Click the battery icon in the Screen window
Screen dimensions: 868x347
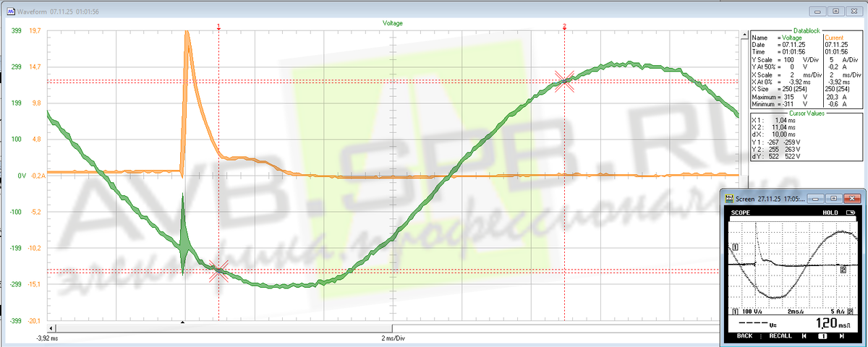point(849,213)
